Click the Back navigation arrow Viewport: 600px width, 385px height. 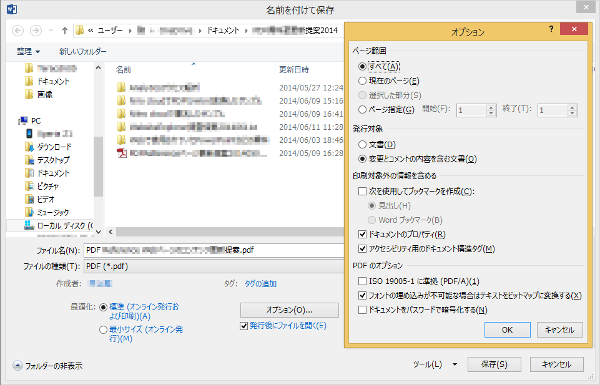[x=18, y=31]
